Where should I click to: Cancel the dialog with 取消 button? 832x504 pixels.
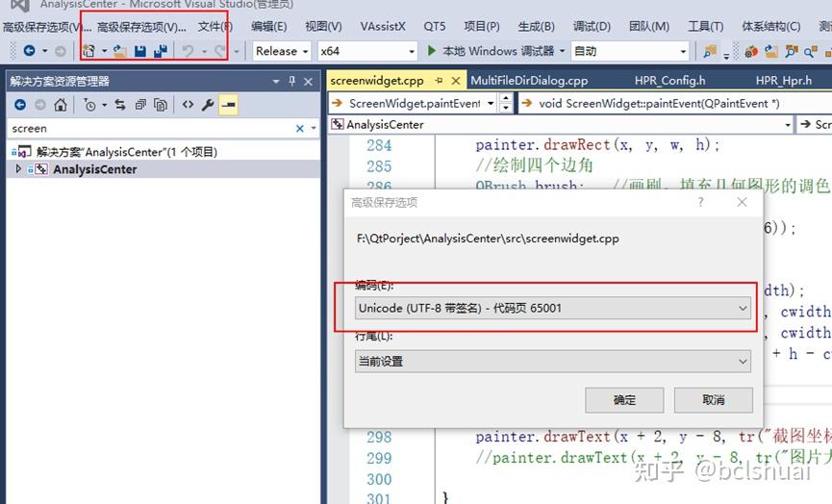713,400
